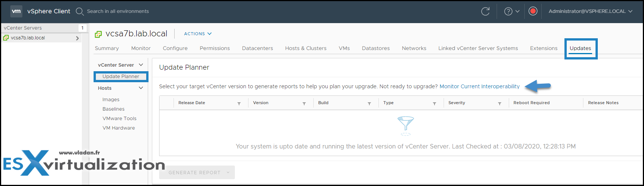
Task: Refresh the vSphere Client view
Action: pyautogui.click(x=485, y=11)
